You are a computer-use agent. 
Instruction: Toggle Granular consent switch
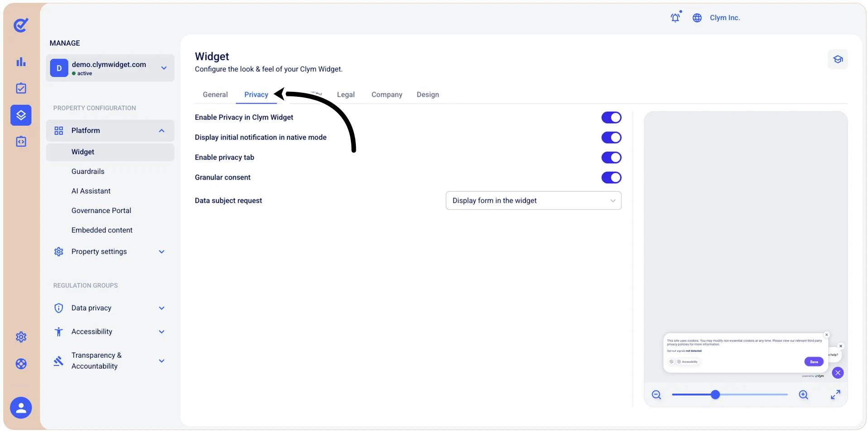(611, 177)
